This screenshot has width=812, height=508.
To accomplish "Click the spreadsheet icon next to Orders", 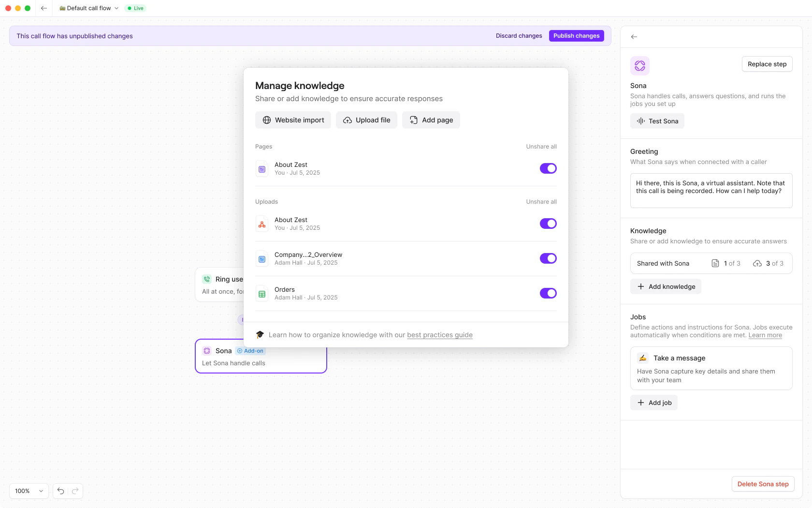I will coord(261,293).
